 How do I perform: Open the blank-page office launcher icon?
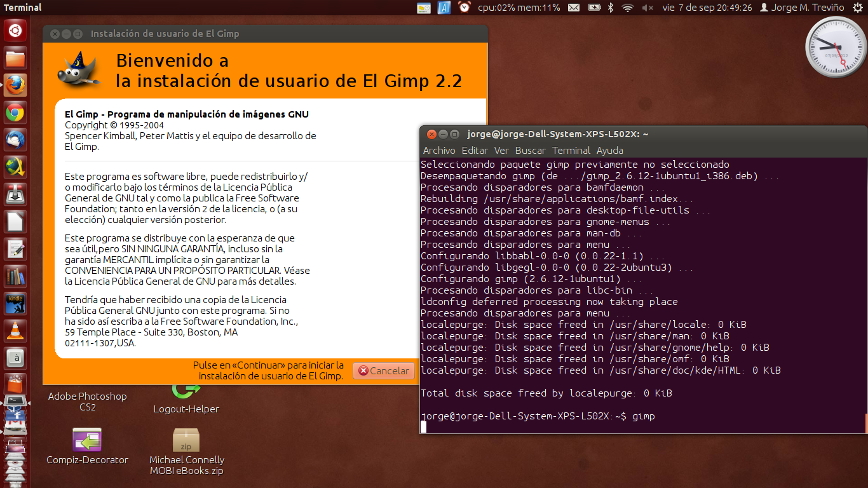click(15, 222)
